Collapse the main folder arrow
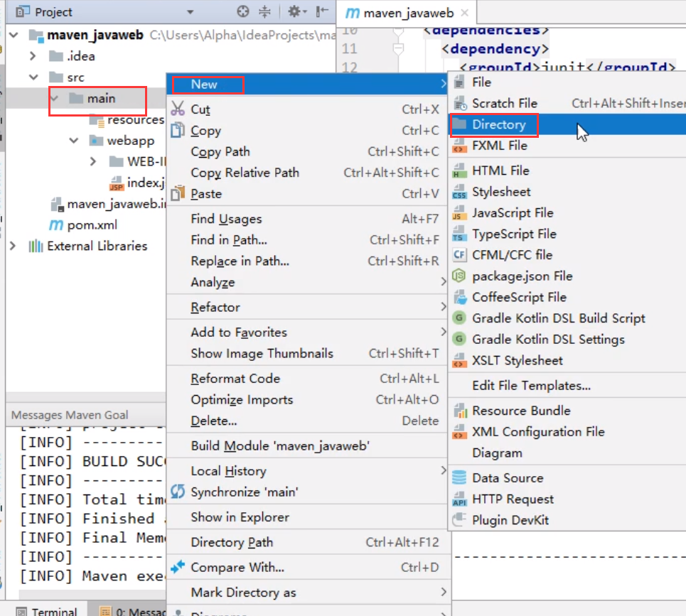 coord(54,98)
